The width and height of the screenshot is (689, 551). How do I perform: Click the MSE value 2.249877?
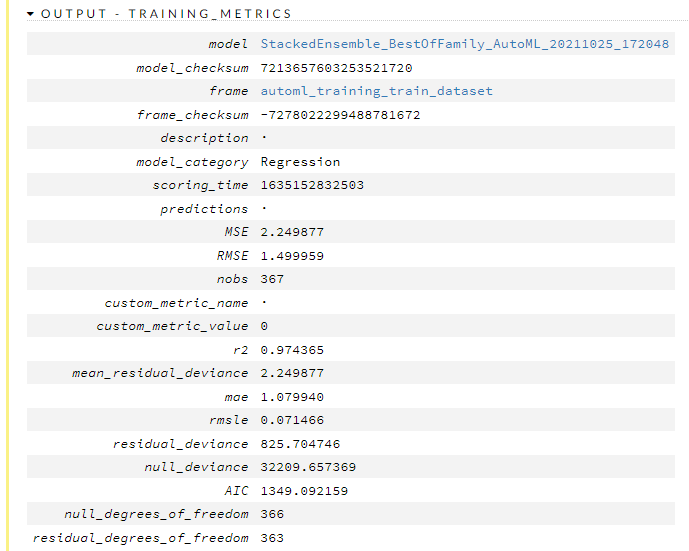coord(292,232)
